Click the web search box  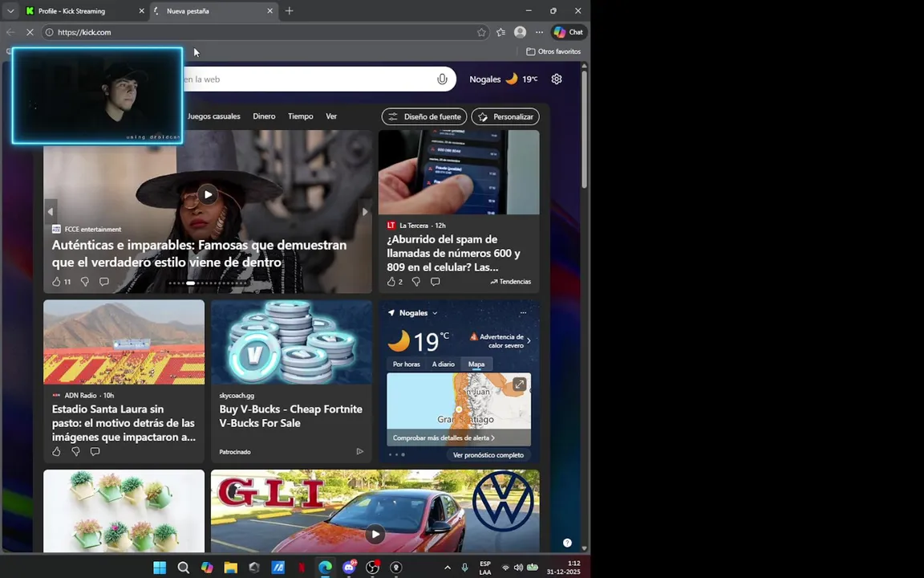[x=306, y=79]
